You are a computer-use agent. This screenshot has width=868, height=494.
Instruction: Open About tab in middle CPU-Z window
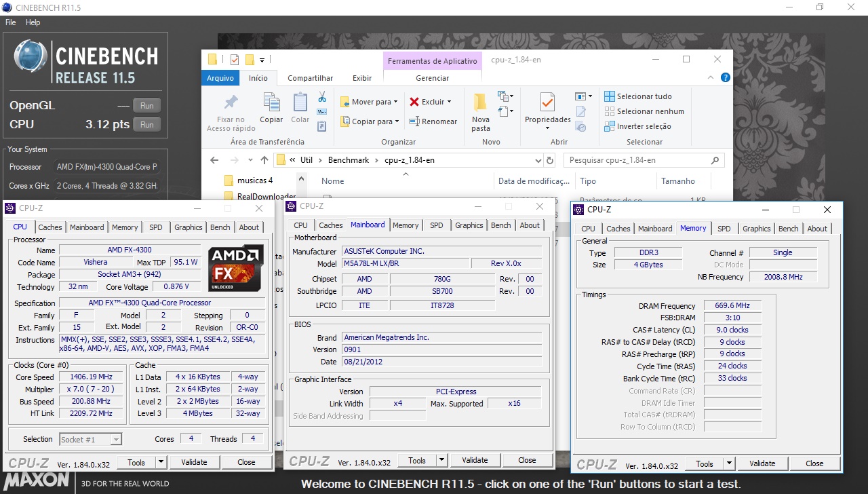tap(530, 225)
